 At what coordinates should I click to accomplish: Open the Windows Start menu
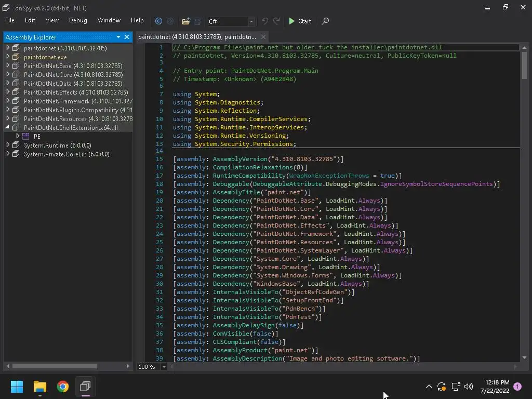[x=17, y=387]
